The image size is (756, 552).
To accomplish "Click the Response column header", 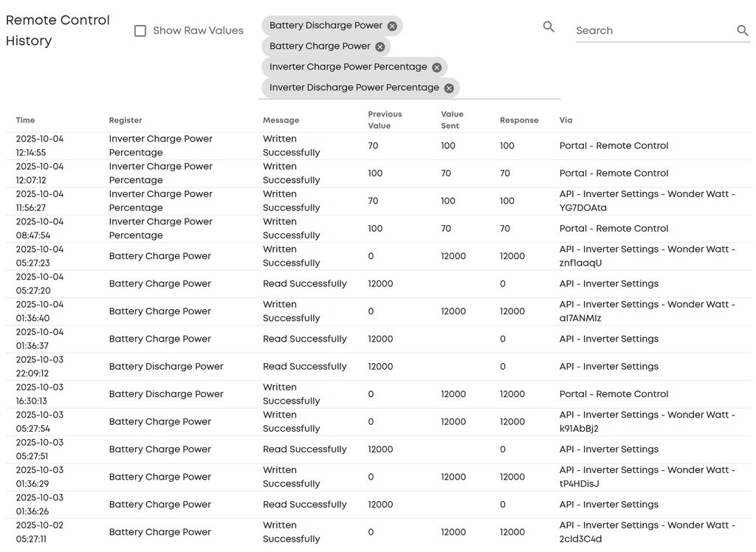I will [x=519, y=120].
